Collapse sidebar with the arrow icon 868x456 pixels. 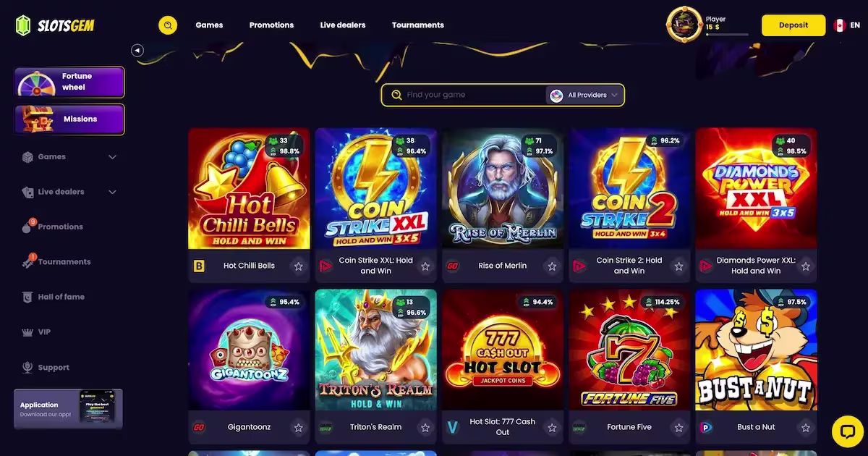(137, 50)
